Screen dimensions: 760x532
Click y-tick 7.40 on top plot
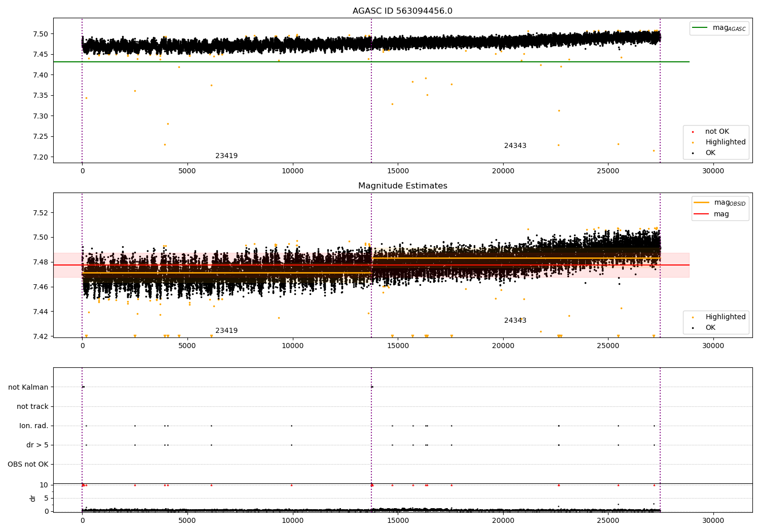[x=41, y=75]
